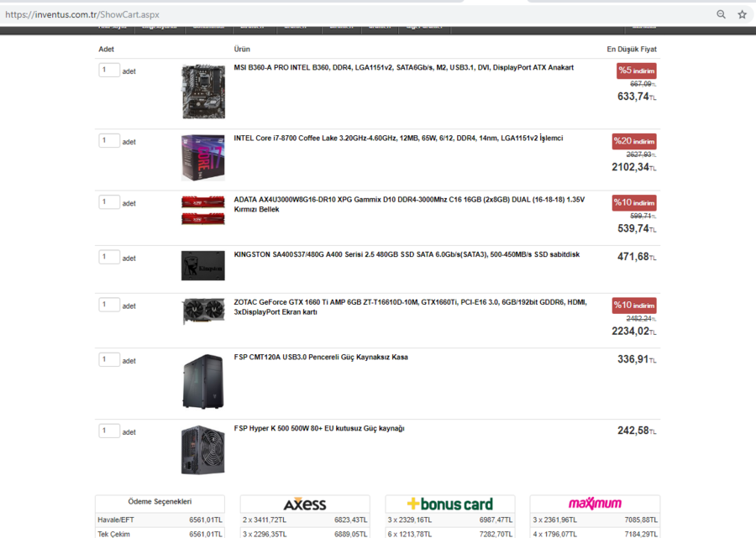The image size is (756, 538).
Task: Click the ZOTAC GTX 1660 Ti card image
Action: 203,311
